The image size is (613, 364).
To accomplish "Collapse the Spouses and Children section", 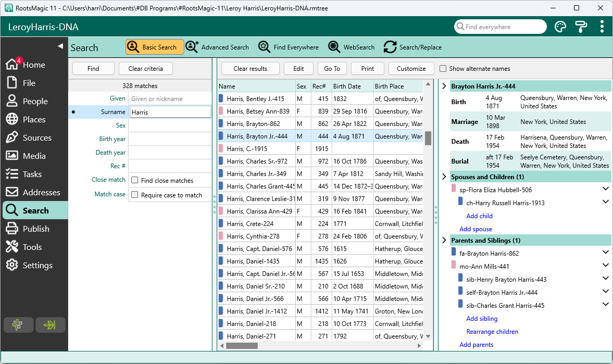I will coord(444,177).
